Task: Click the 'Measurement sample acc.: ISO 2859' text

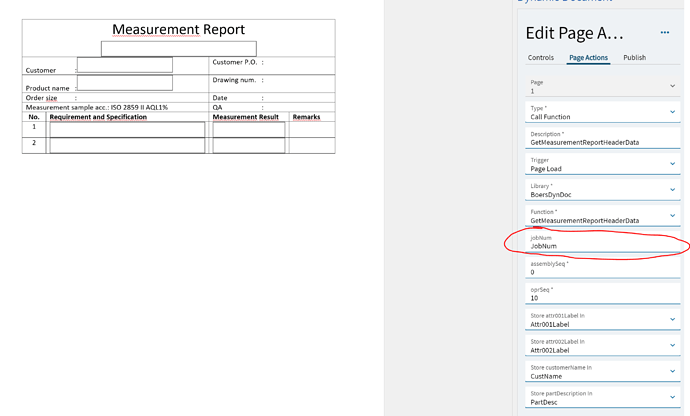Action: pos(96,107)
